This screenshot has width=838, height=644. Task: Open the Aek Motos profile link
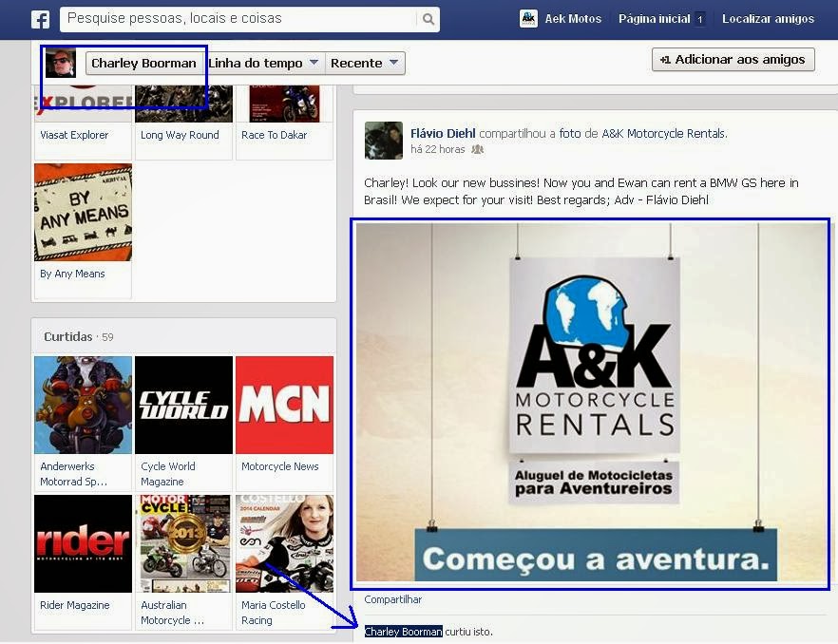pos(573,19)
